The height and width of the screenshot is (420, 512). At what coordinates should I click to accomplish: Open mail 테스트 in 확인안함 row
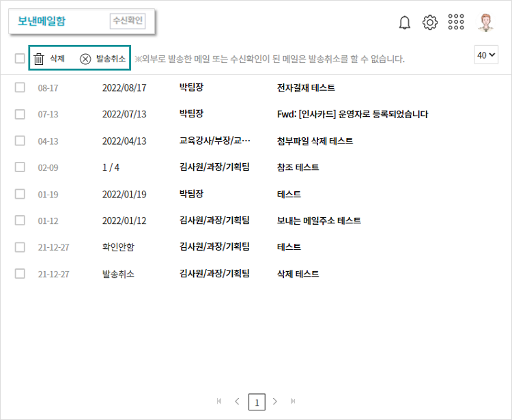point(289,247)
